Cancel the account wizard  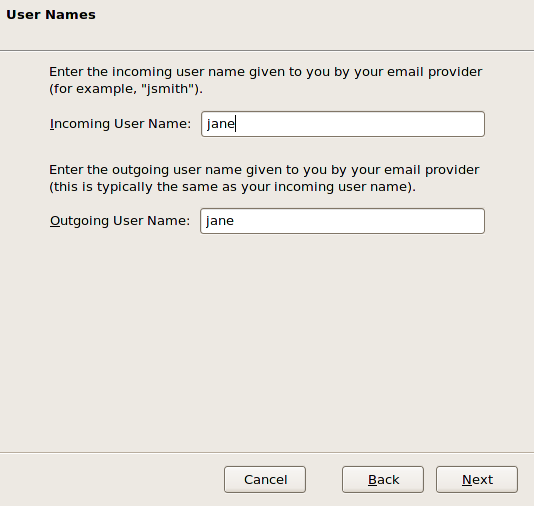point(265,479)
